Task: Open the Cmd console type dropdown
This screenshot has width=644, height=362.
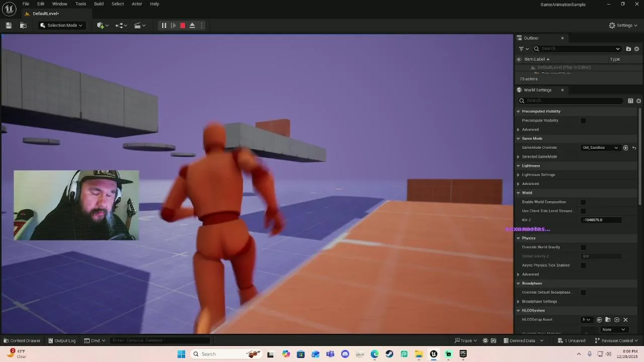Action: click(x=95, y=340)
